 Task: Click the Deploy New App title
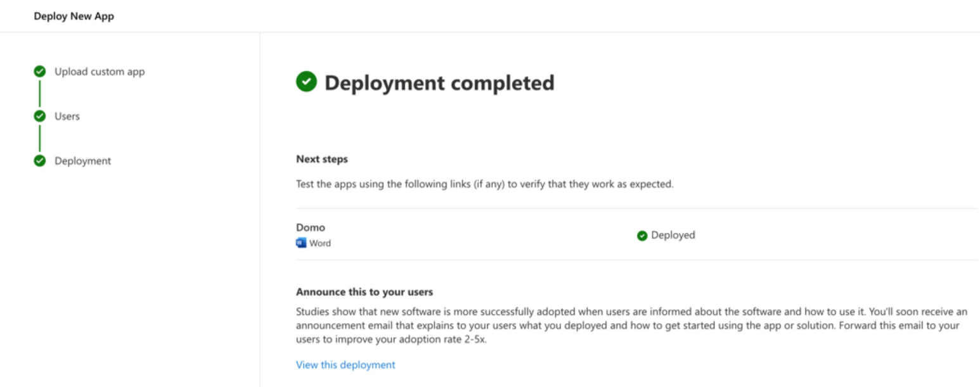74,16
